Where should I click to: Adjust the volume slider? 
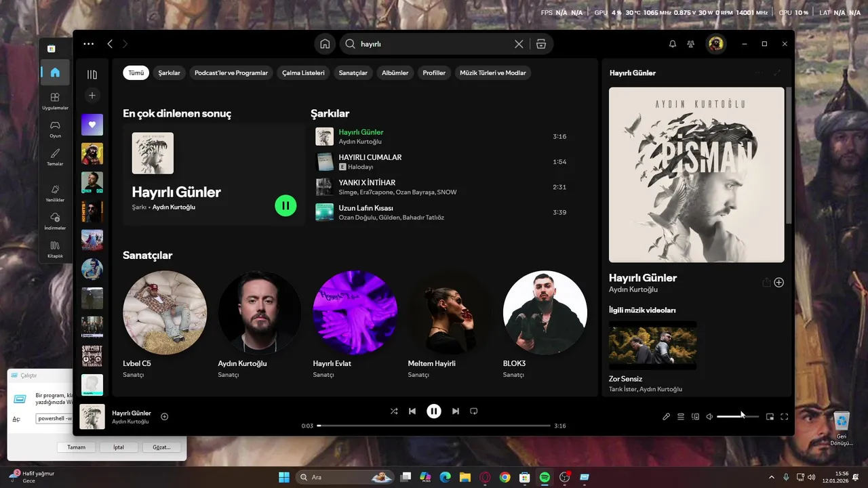coord(738,417)
